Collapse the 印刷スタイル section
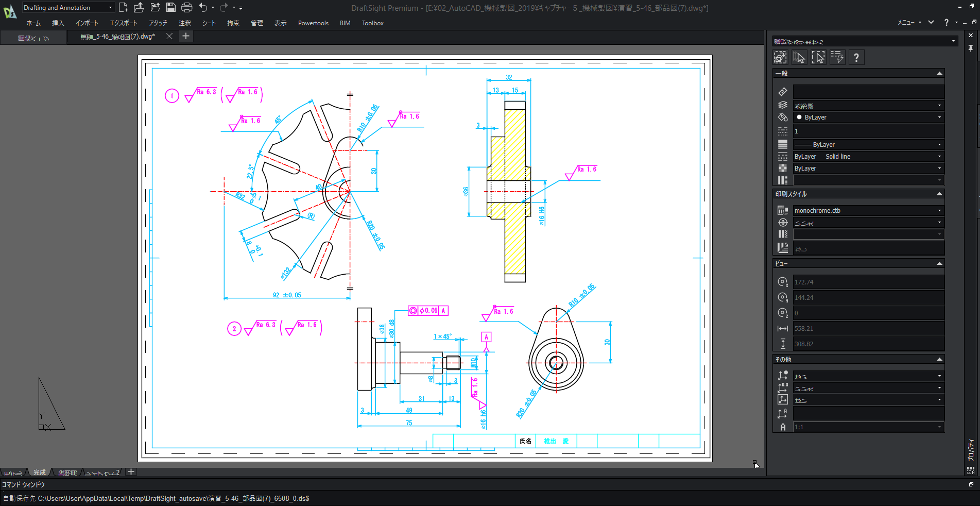Viewport: 980px width, 506px height. point(939,194)
